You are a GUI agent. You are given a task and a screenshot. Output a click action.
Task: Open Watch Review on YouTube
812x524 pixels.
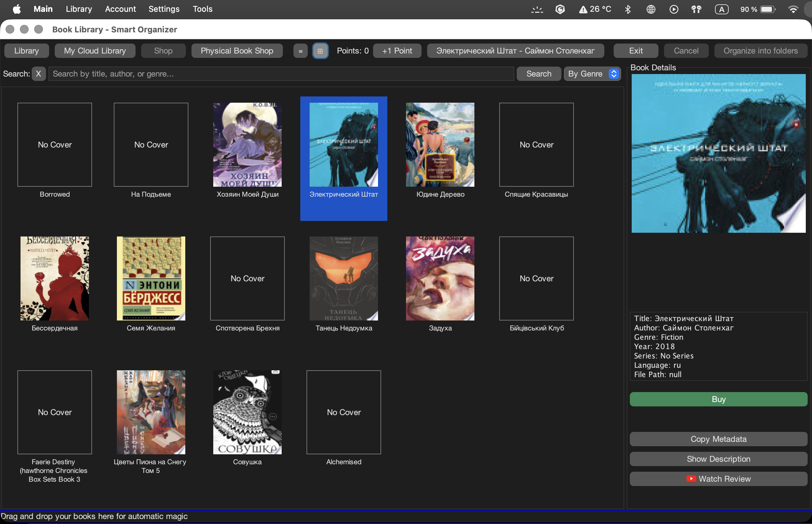(x=718, y=479)
